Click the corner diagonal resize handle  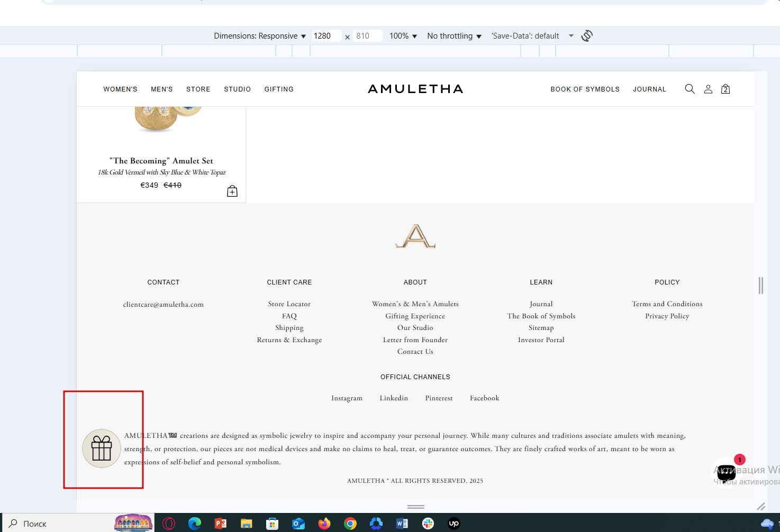click(761, 507)
